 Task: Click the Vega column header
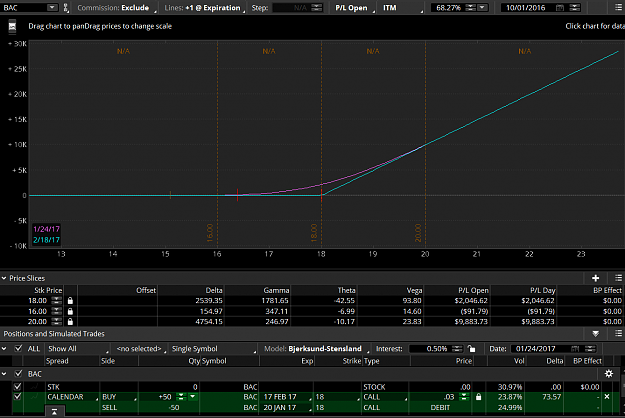[x=414, y=290]
